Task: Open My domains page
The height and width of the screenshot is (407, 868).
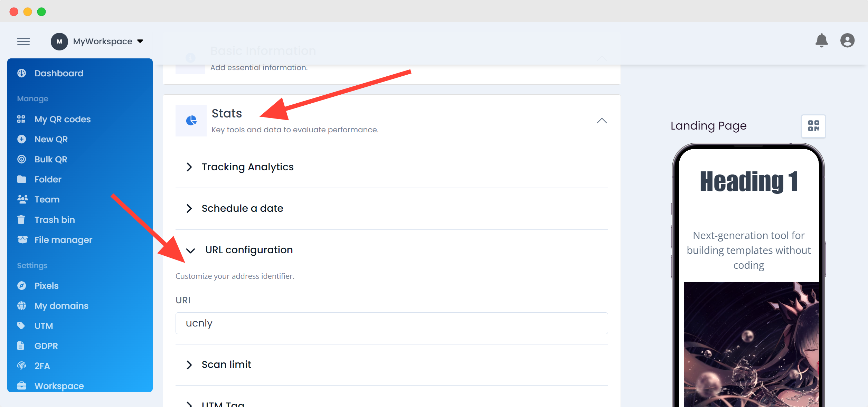Action: (61, 306)
